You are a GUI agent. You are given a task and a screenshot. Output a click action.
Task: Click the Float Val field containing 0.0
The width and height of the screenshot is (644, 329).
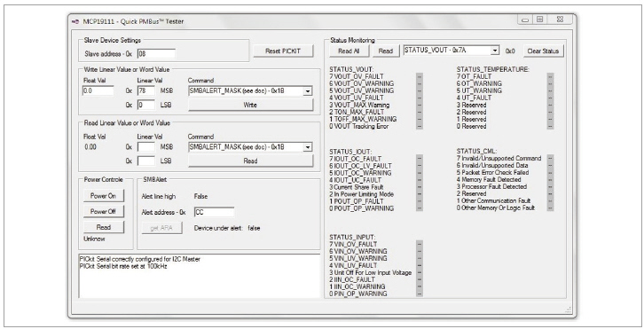coord(98,90)
